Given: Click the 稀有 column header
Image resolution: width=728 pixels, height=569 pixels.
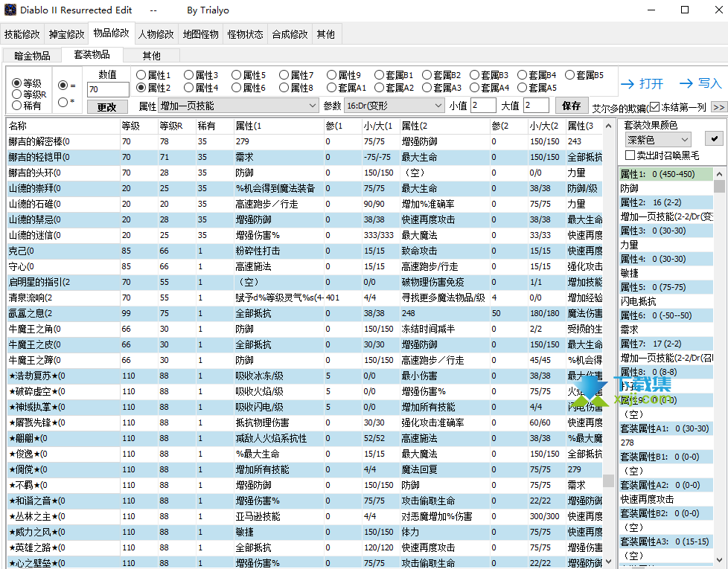Looking at the screenshot, I should (x=214, y=126).
